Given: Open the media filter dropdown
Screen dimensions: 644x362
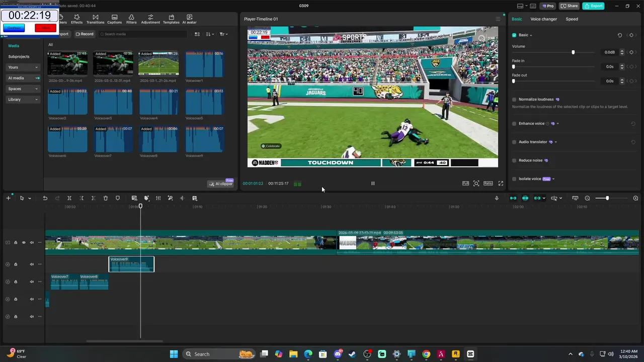Looking at the screenshot, I should (x=223, y=34).
